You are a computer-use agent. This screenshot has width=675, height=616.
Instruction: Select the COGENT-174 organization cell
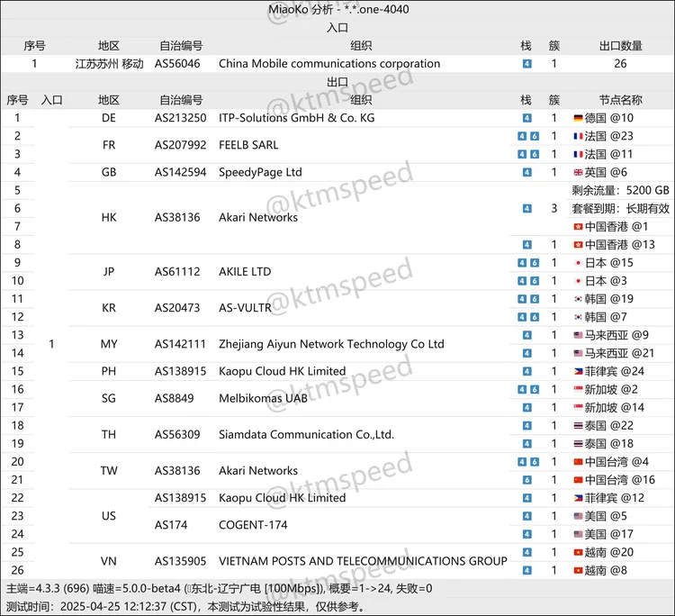point(253,525)
